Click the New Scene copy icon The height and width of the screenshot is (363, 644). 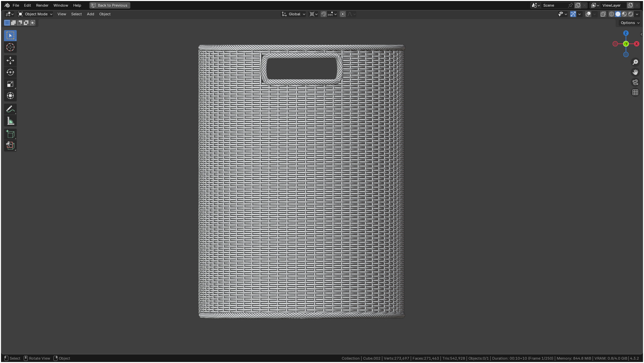[x=578, y=5]
